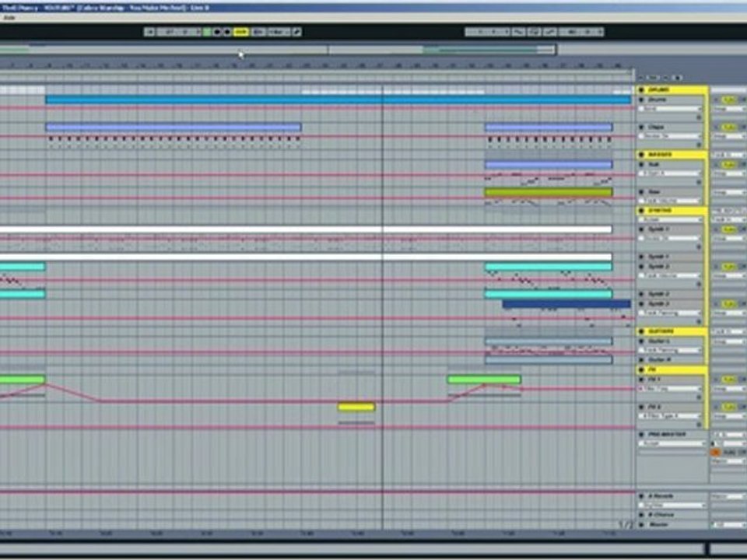Screen dimensions: 747x560
Task: Select the dark blue Synth 3 clip
Action: click(x=566, y=304)
